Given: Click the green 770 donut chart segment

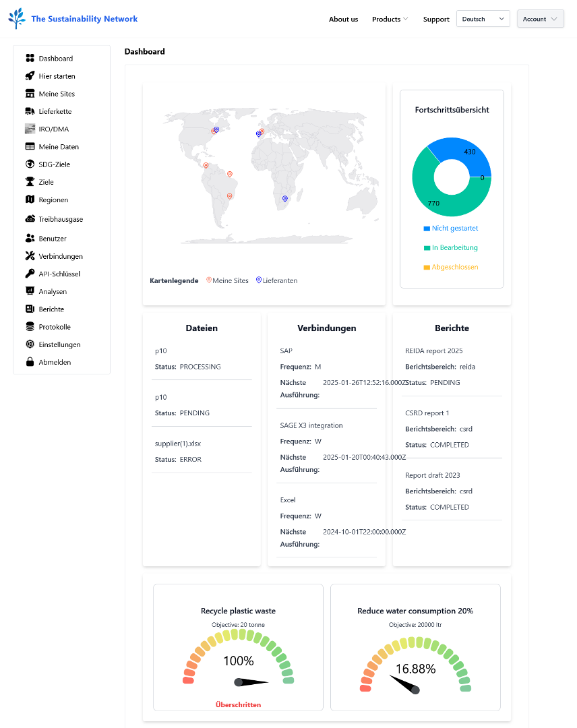Looking at the screenshot, I should (434, 198).
